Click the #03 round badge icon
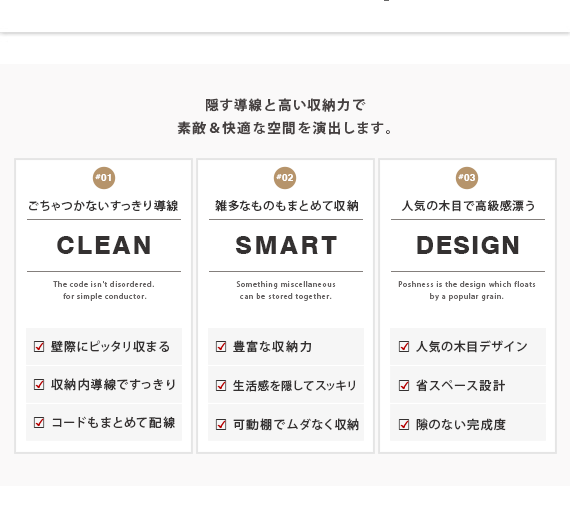This screenshot has height=505, width=570. tap(467, 178)
